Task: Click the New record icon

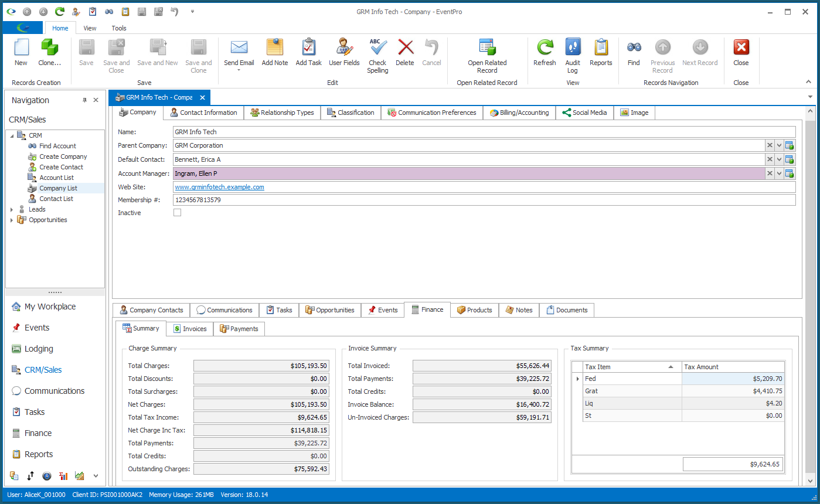Action: point(21,47)
